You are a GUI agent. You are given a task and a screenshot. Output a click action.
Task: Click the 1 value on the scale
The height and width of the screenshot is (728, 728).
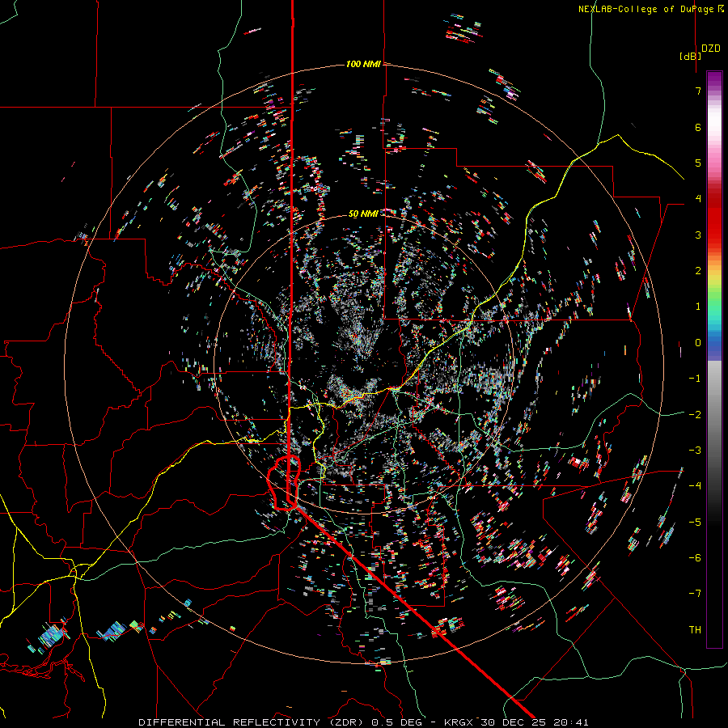coord(698,307)
